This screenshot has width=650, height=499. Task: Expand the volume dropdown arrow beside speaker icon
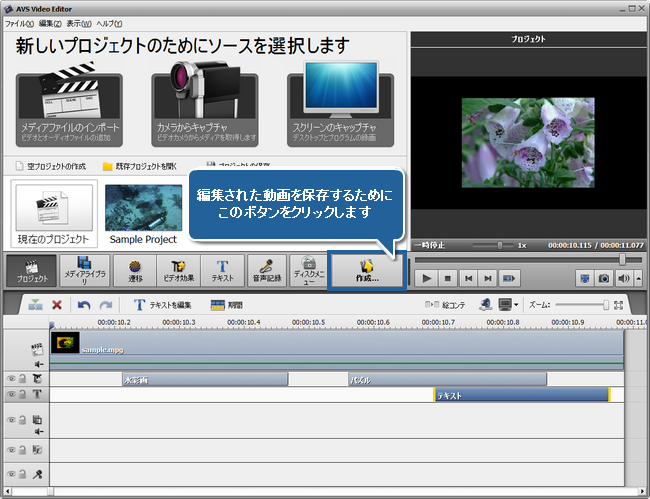636,278
